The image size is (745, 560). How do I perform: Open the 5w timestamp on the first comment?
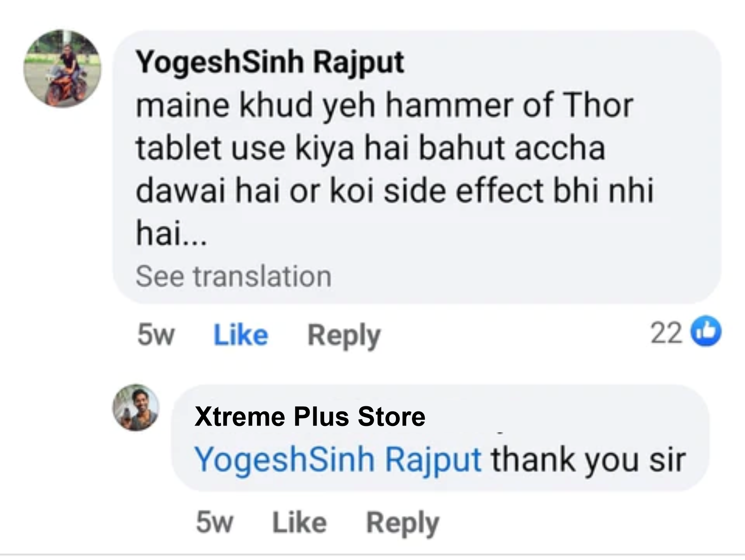click(x=156, y=335)
